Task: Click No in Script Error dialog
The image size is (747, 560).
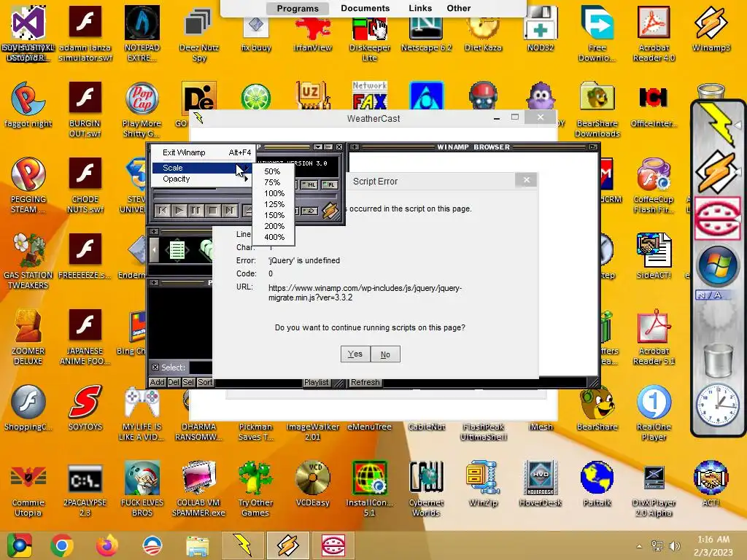Action: [x=385, y=354]
